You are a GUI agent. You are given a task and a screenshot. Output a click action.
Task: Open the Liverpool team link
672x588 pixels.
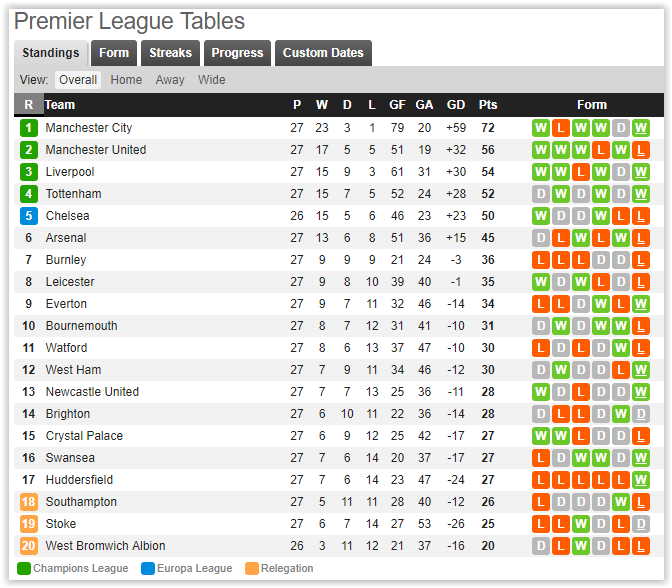(x=70, y=172)
